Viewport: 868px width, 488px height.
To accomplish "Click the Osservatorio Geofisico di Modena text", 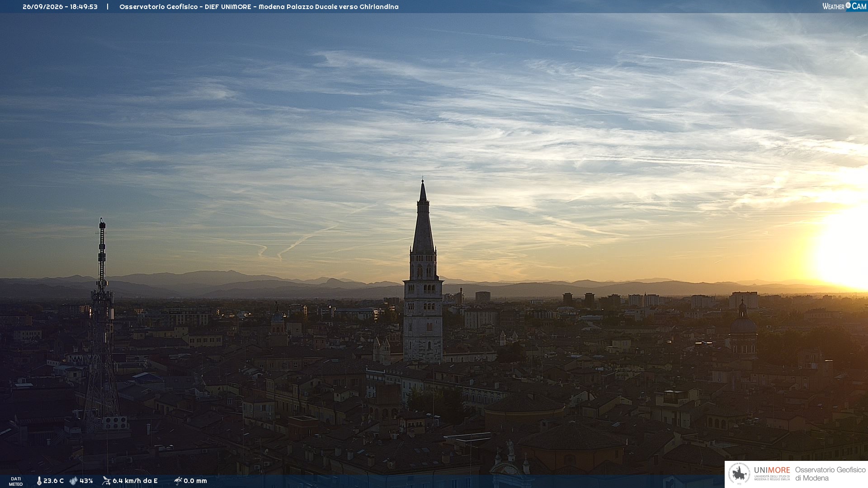I will pyautogui.click(x=830, y=474).
